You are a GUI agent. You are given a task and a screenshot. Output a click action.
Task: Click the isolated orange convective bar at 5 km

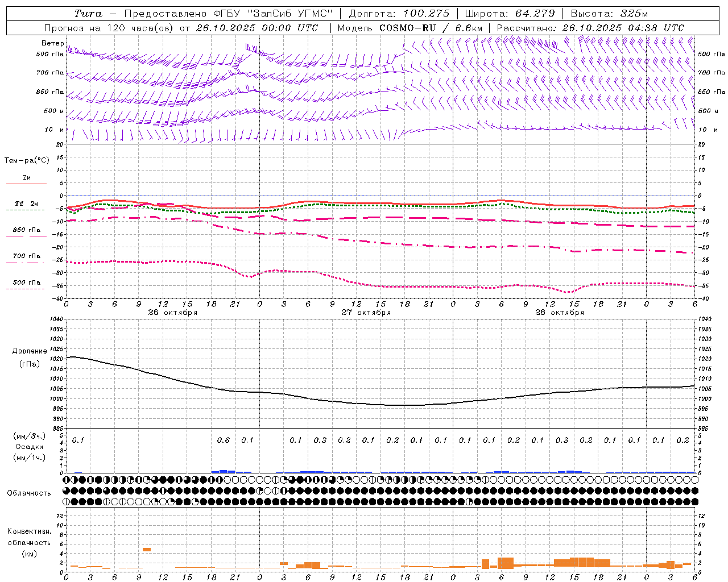point(147,549)
